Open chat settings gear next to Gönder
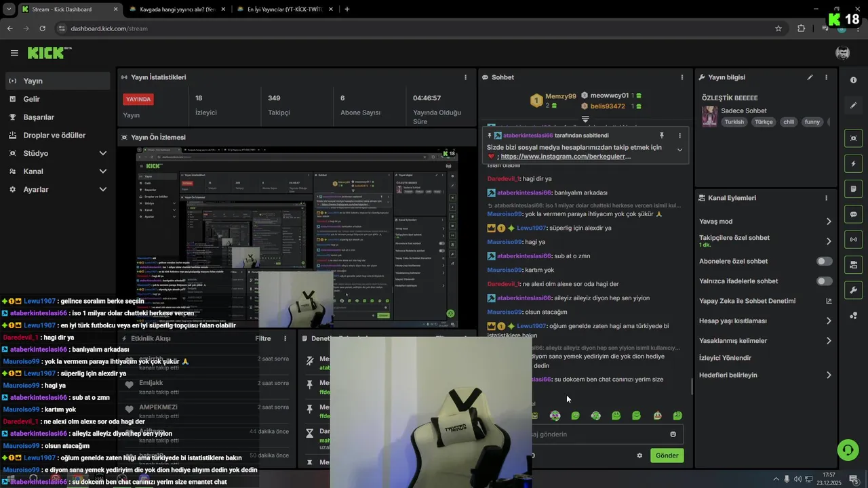This screenshot has height=488, width=868. click(639, 455)
